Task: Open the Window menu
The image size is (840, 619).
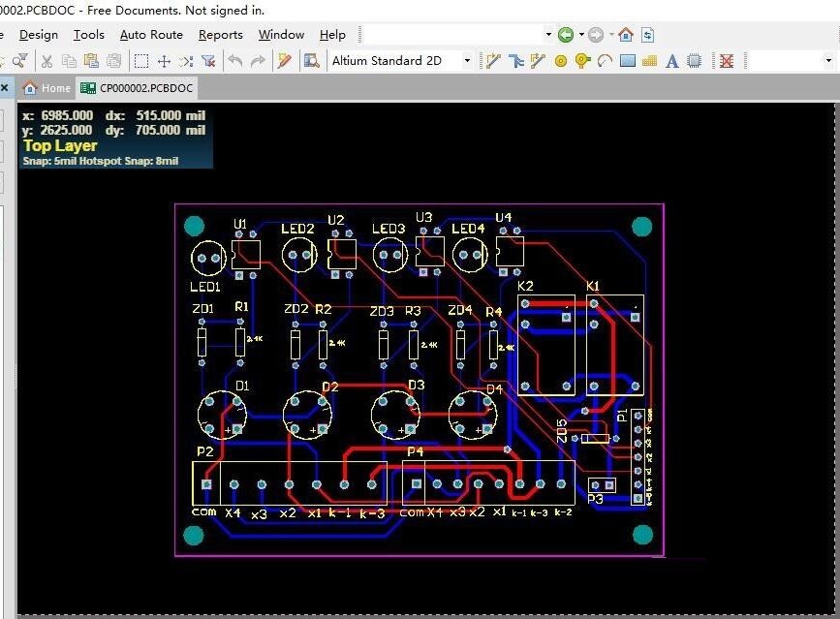Action: click(281, 35)
